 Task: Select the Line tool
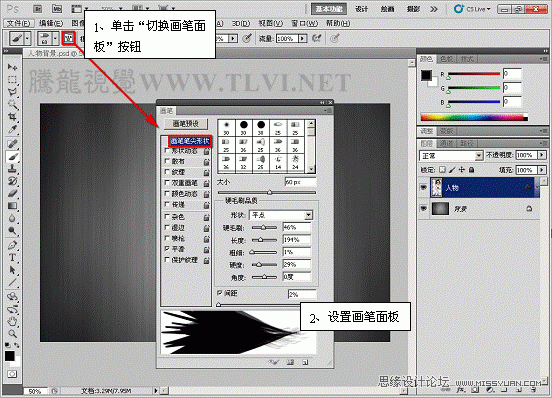12,283
